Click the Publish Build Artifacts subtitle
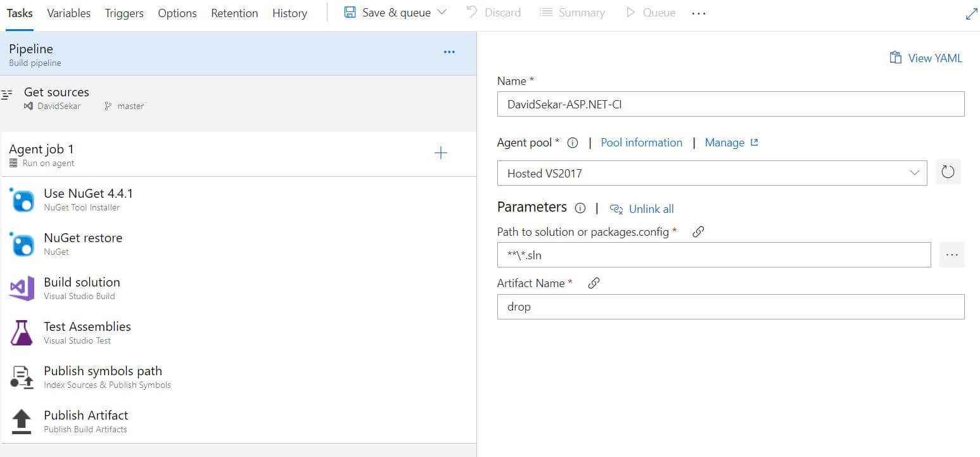 (86, 429)
